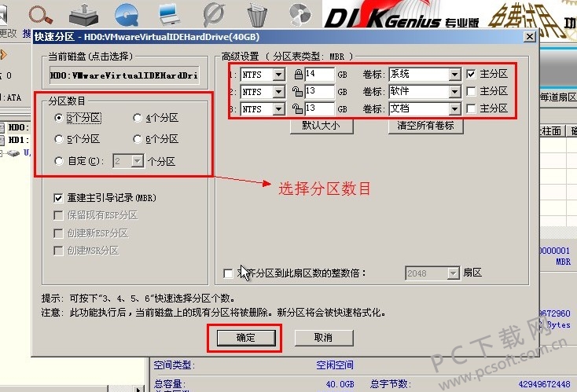
Task: Toggle the unlocked padlock on partition row 2
Action: 297,92
